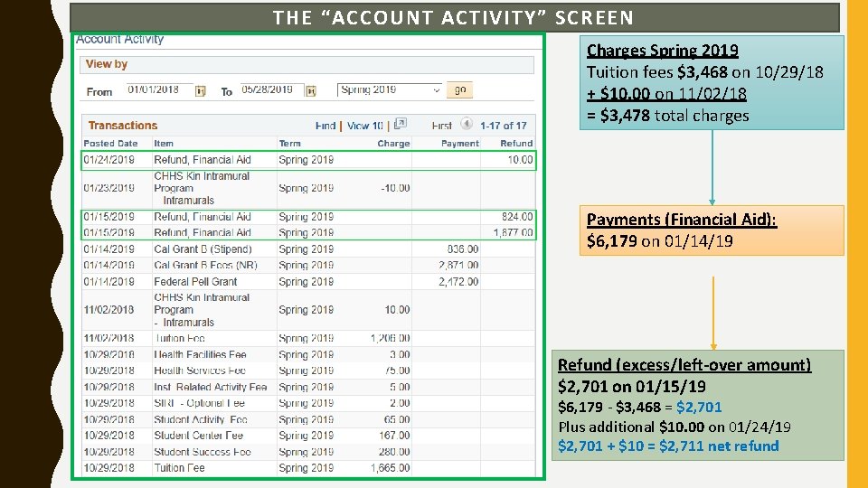Select the 167.00 Student Center charge
868x488 pixels.
pos(394,436)
